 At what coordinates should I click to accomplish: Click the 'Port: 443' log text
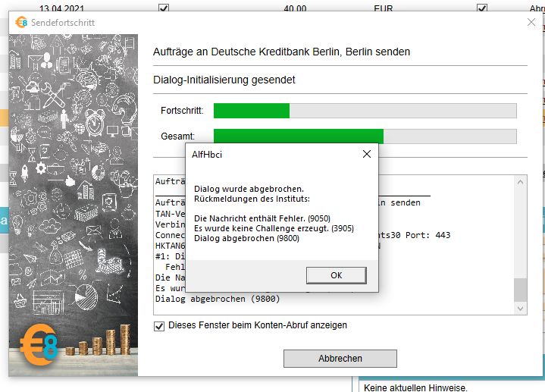click(x=428, y=235)
